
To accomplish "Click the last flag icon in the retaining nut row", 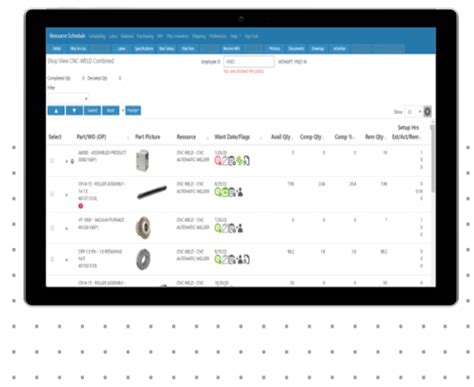I will [x=246, y=259].
